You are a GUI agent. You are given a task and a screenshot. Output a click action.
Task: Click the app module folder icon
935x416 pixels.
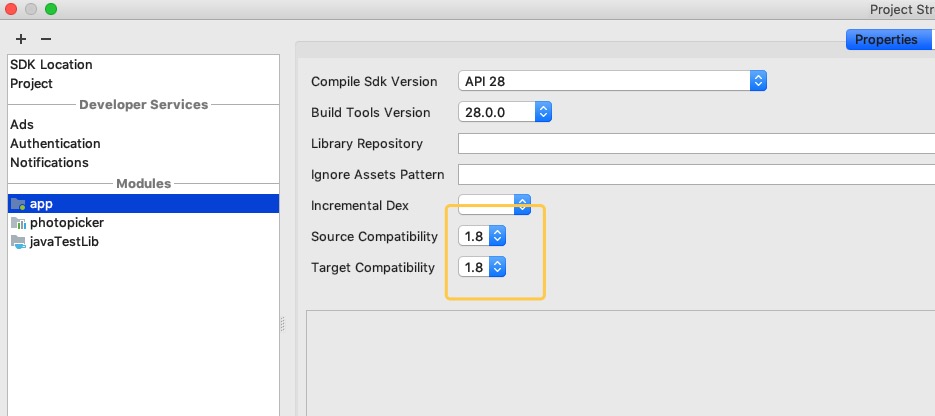pos(18,203)
